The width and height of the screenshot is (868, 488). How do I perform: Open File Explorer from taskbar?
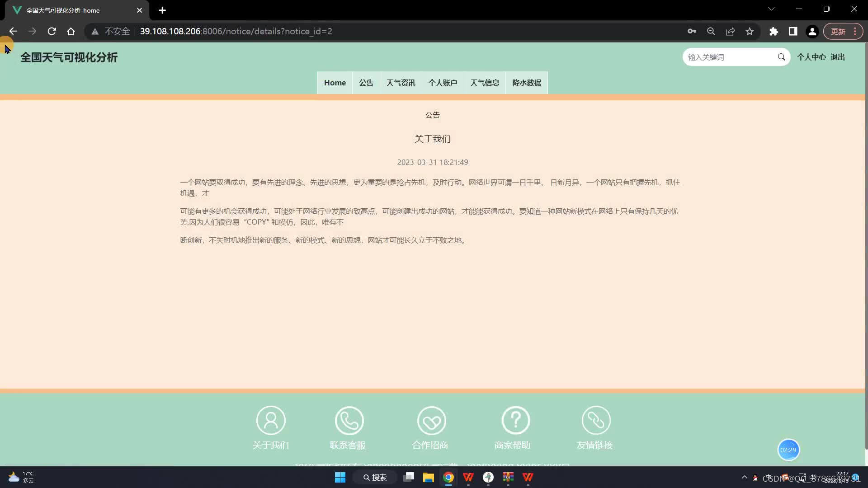tap(429, 477)
